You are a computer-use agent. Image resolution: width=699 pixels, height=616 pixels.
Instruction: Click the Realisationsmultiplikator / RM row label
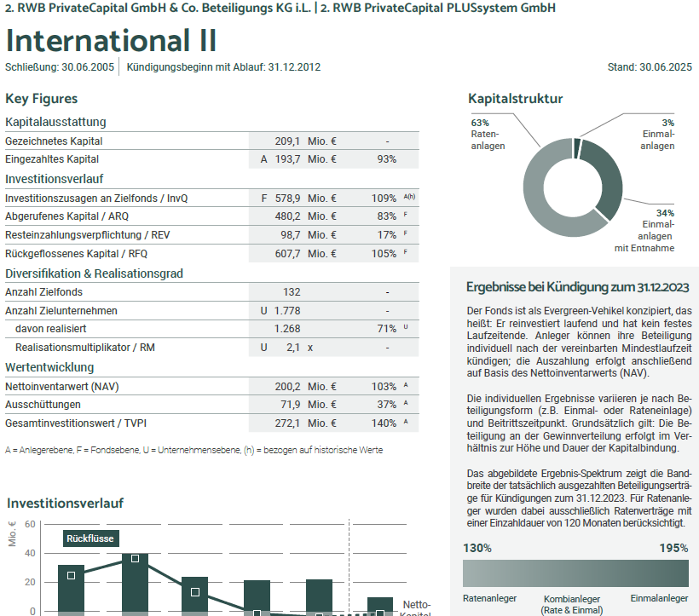click(x=85, y=348)
